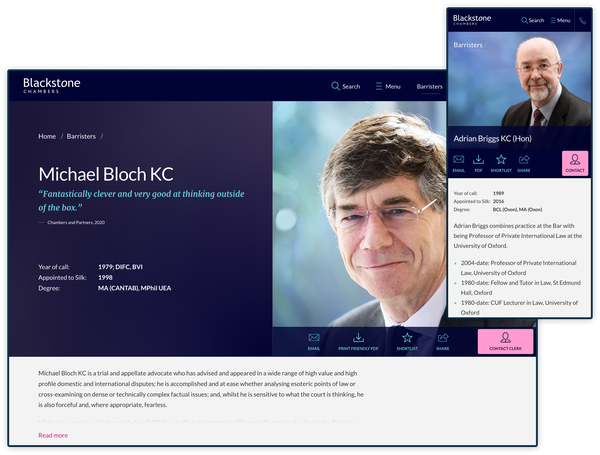
Task: Click the Home breadcrumb link
Action: 47,136
